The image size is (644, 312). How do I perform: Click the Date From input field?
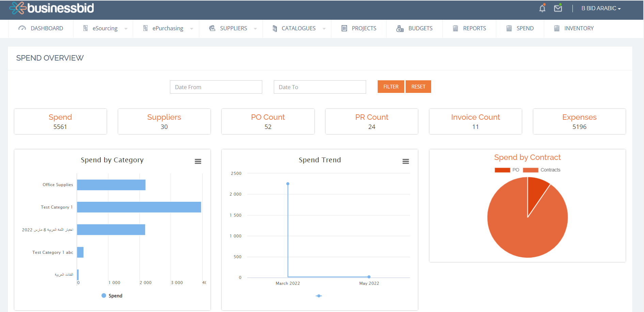[216, 87]
